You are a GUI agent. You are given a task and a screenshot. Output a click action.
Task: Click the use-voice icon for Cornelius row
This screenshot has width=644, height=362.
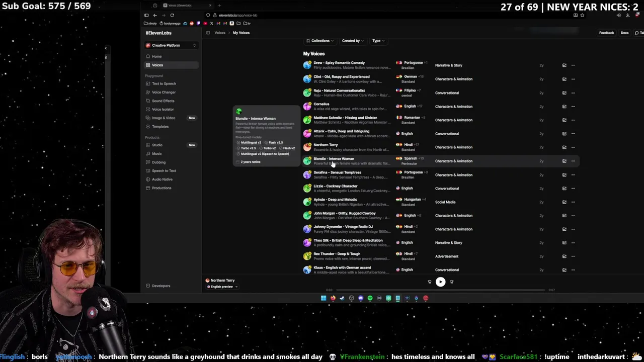click(564, 106)
